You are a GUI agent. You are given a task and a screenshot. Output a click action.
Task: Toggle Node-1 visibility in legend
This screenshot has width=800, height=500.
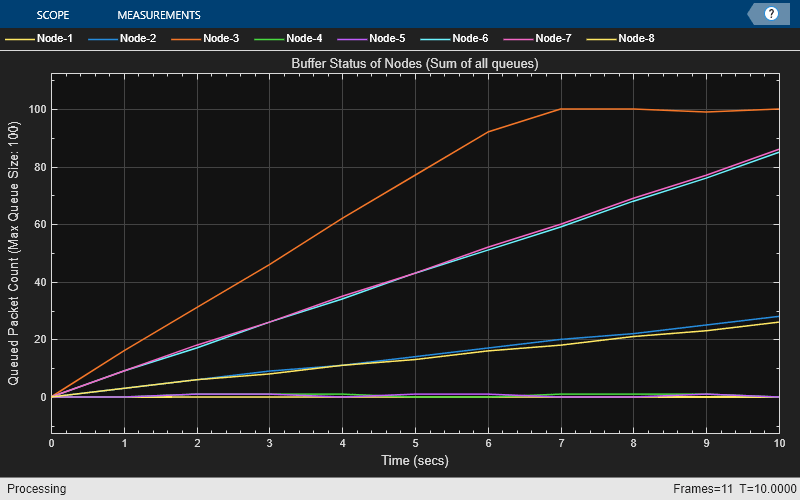[56, 39]
